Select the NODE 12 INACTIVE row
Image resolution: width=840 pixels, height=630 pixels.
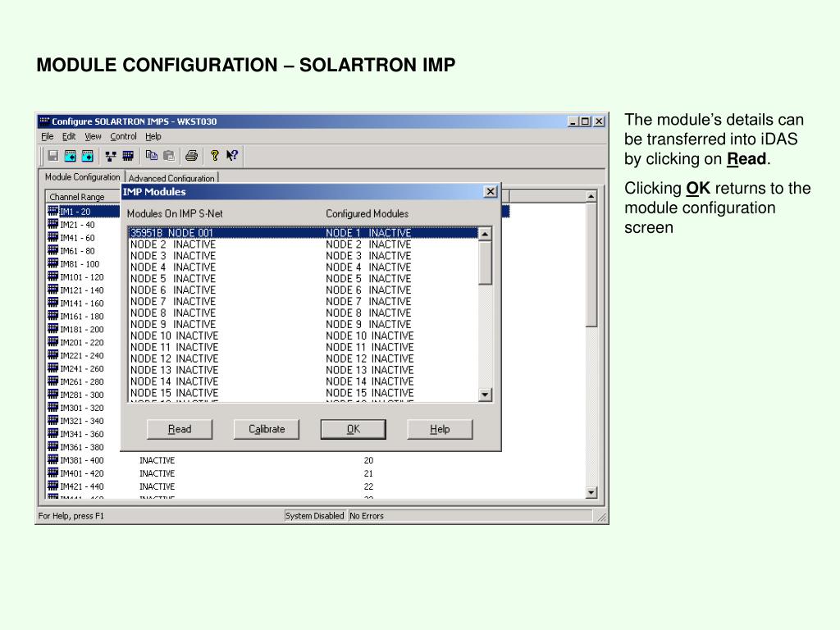pos(304,358)
